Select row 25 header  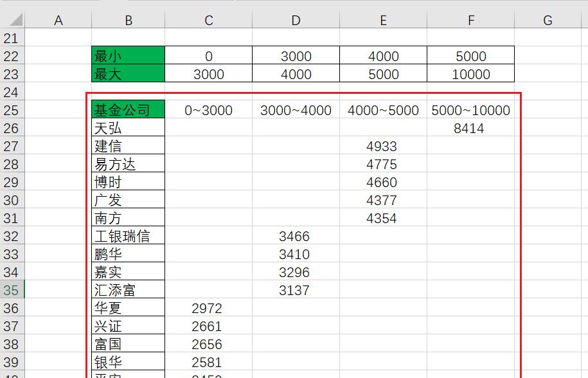pos(12,109)
